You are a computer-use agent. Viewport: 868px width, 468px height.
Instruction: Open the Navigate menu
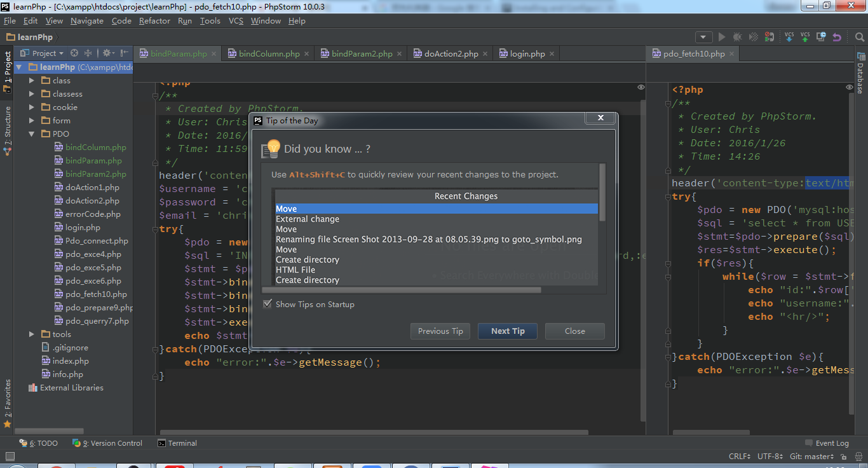tap(87, 21)
